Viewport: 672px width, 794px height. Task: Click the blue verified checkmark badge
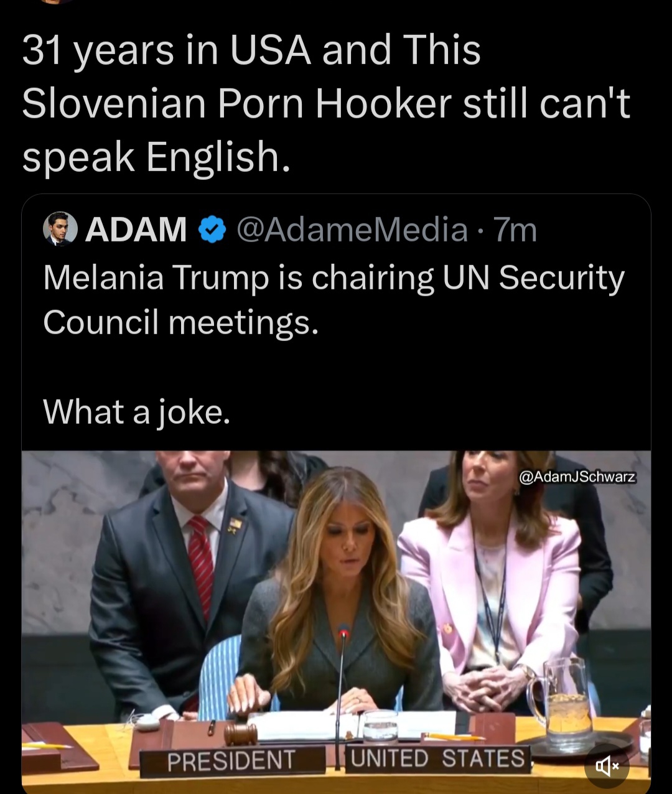point(212,230)
